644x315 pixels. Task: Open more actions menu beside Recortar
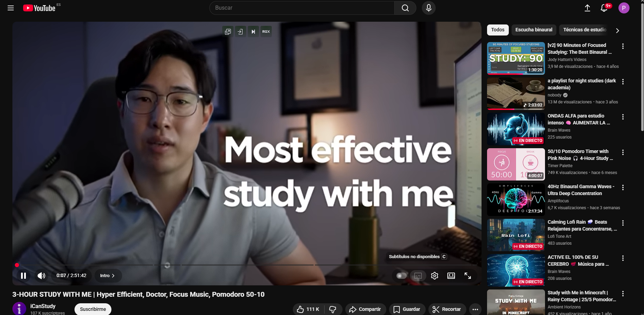point(475,309)
